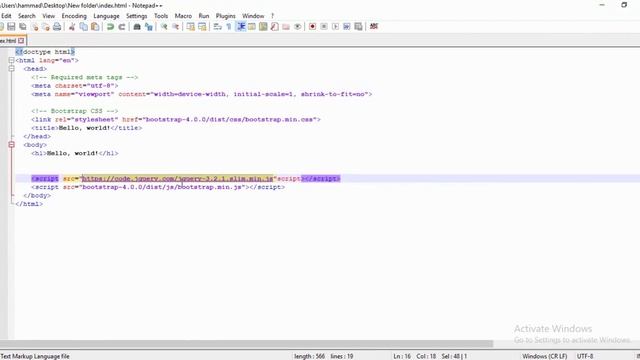Click the doctype html line in the editor

pyautogui.click(x=45, y=52)
